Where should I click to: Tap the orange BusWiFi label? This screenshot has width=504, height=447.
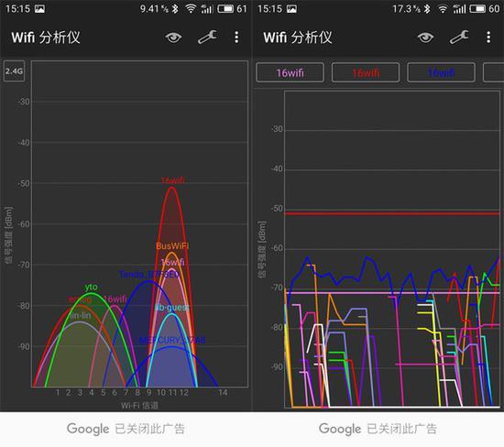(172, 246)
